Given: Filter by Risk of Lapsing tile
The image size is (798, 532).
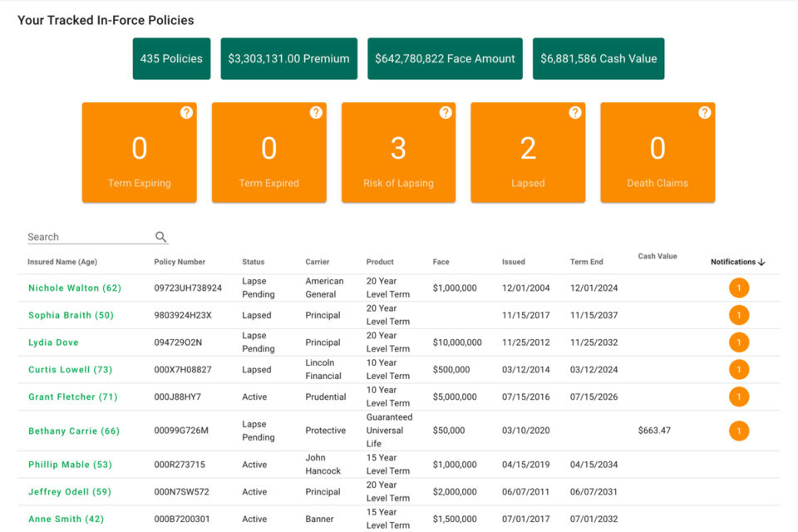Looking at the screenshot, I should click(398, 153).
